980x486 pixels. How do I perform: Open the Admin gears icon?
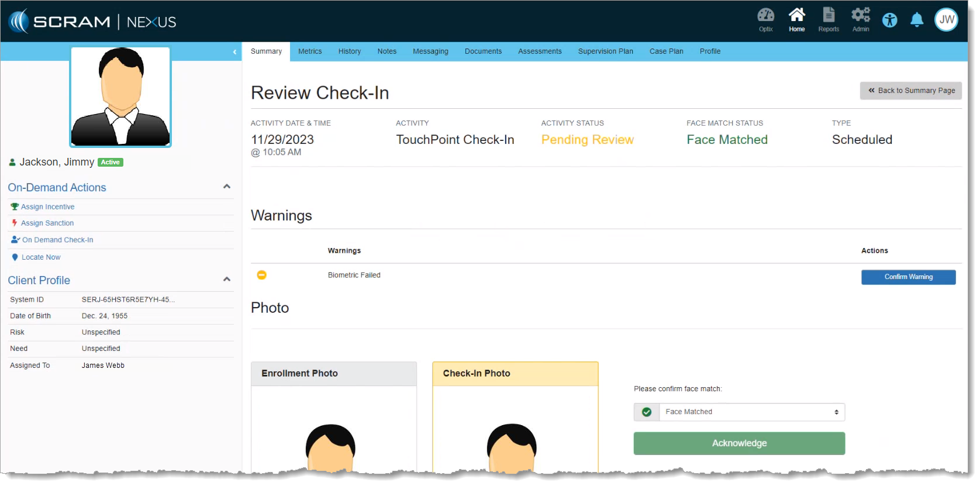(x=860, y=19)
